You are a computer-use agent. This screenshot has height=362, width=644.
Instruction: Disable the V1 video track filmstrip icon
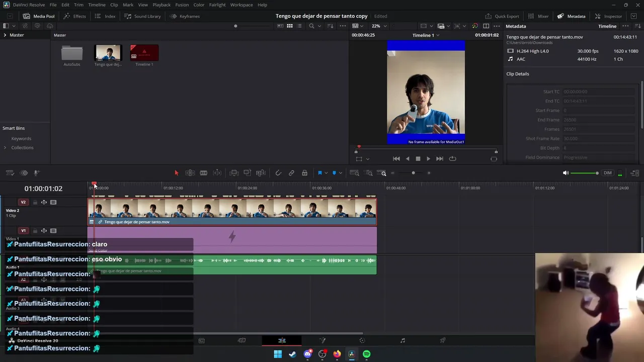pyautogui.click(x=53, y=231)
